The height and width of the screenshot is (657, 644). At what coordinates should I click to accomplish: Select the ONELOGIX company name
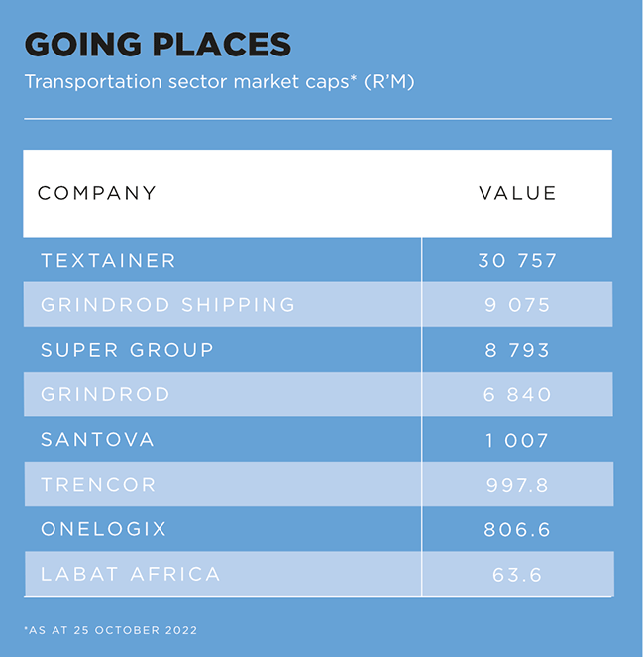point(104,529)
